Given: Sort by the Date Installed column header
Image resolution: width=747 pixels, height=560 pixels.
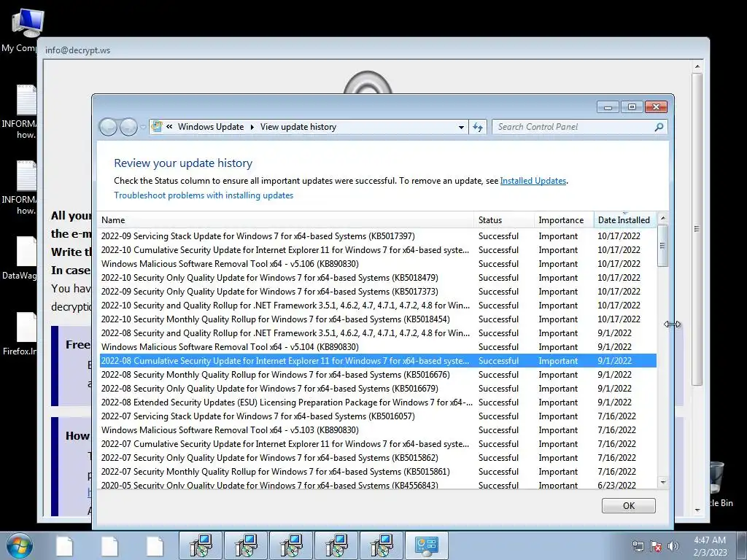Looking at the screenshot, I should coord(625,220).
